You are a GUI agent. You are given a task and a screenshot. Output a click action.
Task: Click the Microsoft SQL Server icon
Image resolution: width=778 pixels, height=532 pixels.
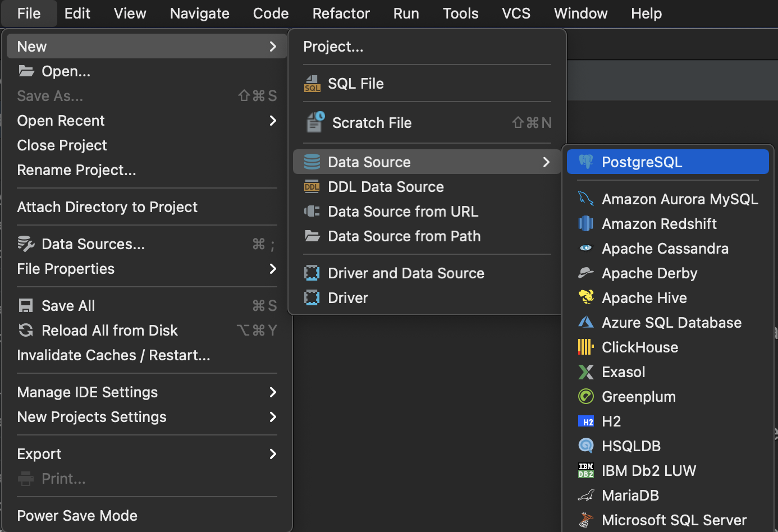[x=585, y=520]
